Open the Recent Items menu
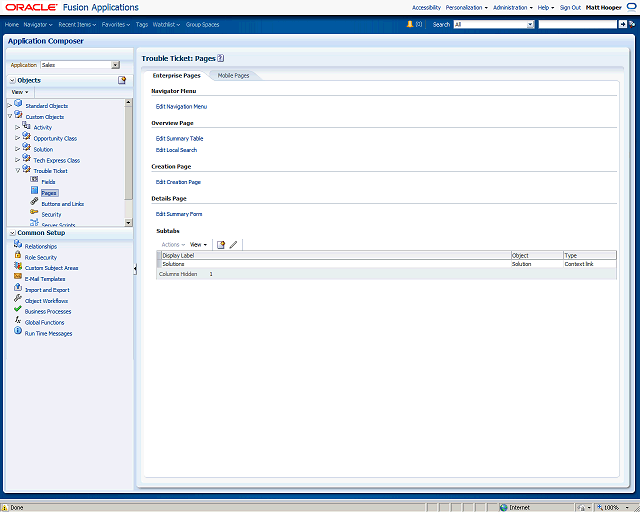 tap(77, 24)
